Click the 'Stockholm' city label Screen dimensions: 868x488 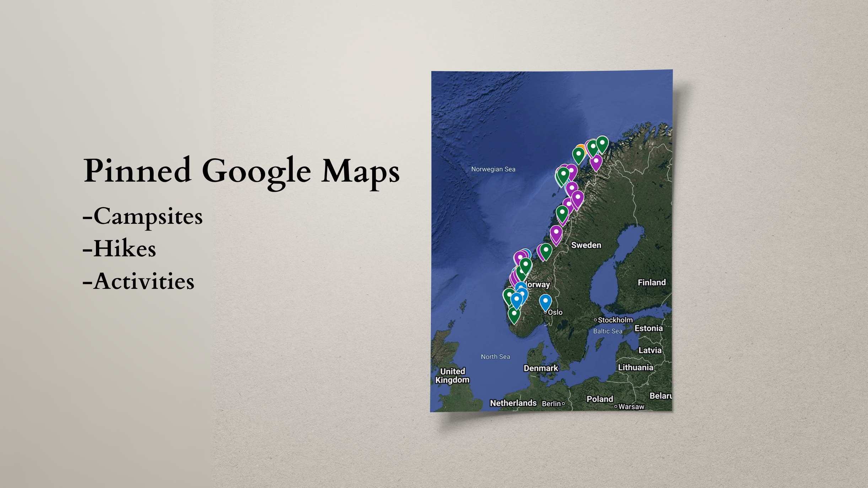[615, 320]
